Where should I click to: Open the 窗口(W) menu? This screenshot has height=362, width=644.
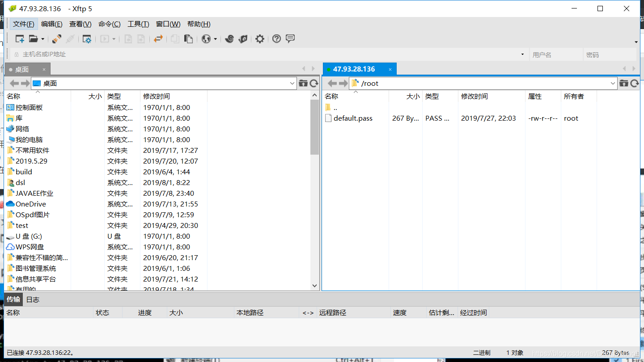(x=168, y=24)
